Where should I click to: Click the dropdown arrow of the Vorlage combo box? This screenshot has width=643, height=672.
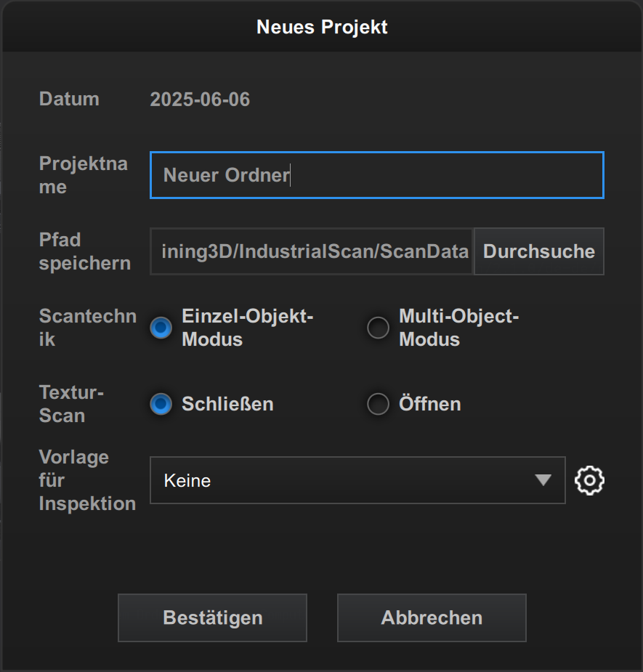pos(543,480)
